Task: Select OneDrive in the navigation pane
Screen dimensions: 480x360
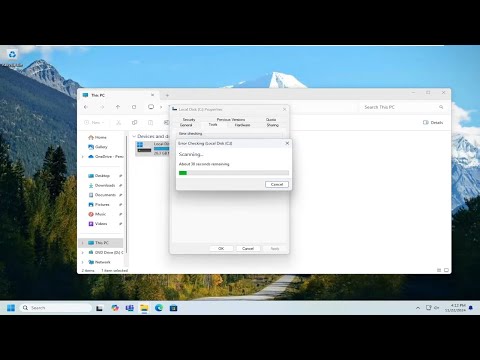Action: coord(106,157)
